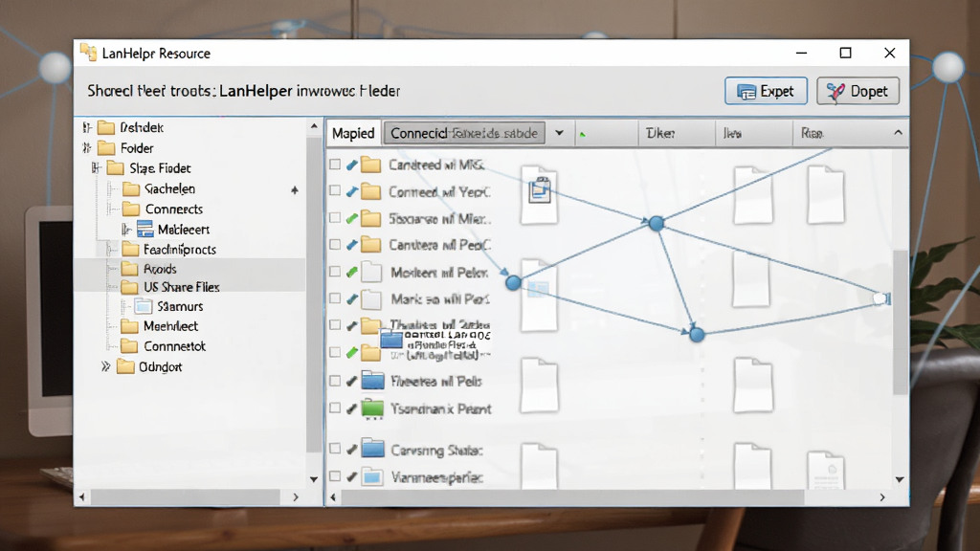Tick the checkbox for Carvsnng Stube row
The height and width of the screenshot is (551, 980).
tap(335, 449)
